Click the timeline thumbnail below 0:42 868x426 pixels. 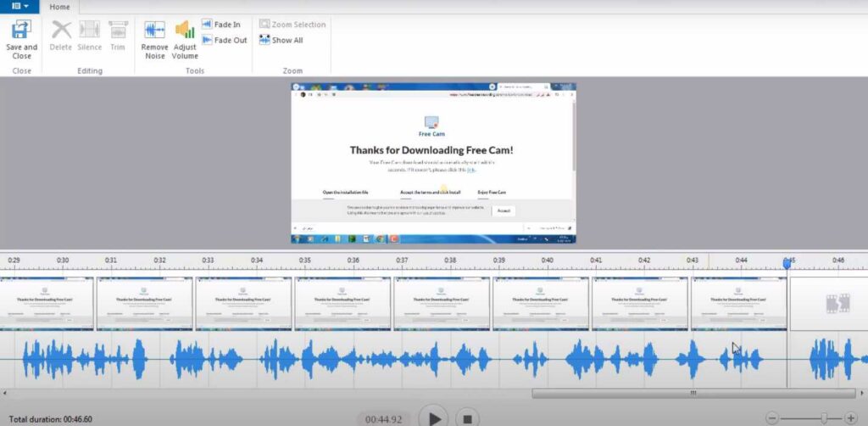pyautogui.click(x=640, y=304)
